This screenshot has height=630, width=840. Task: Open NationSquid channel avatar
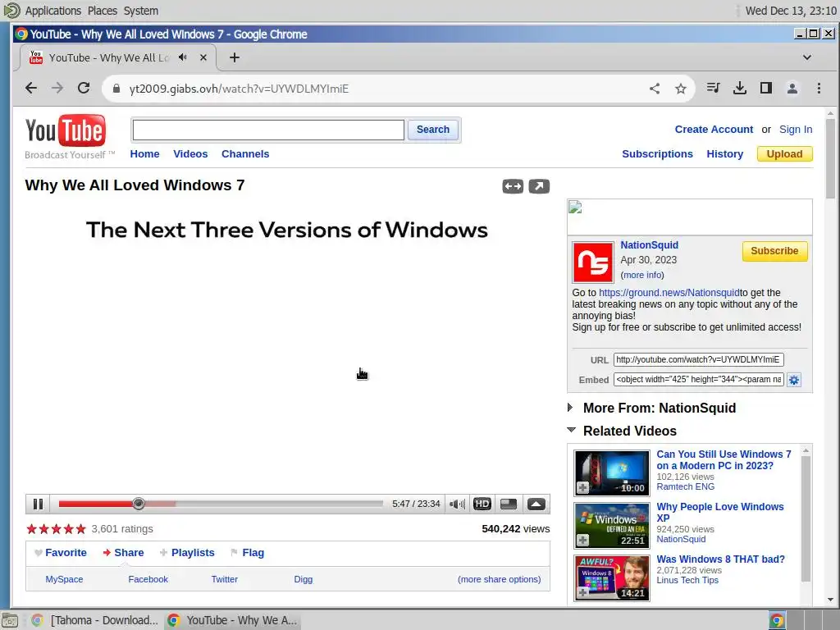click(592, 262)
